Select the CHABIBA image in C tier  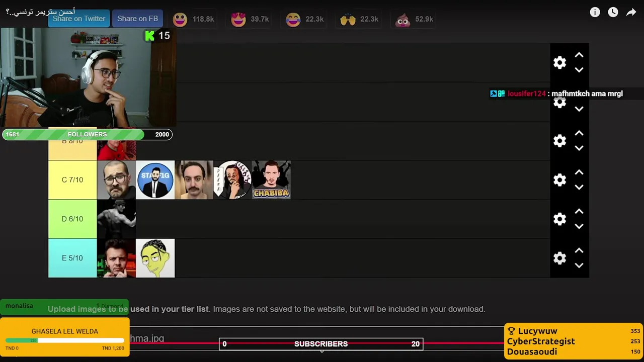(271, 180)
